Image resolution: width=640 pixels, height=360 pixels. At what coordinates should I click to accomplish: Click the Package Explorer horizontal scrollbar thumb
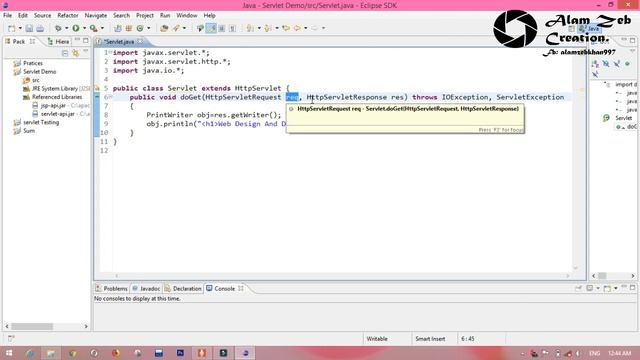pos(32,327)
